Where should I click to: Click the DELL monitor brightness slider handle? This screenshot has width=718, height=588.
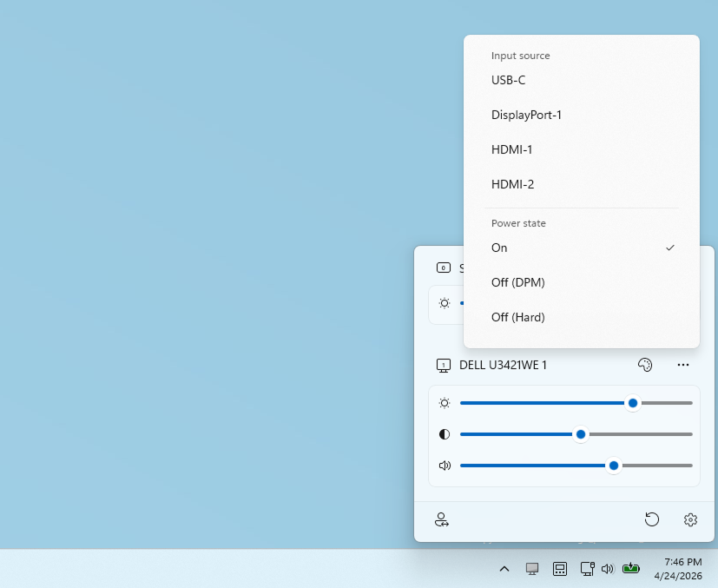click(633, 403)
